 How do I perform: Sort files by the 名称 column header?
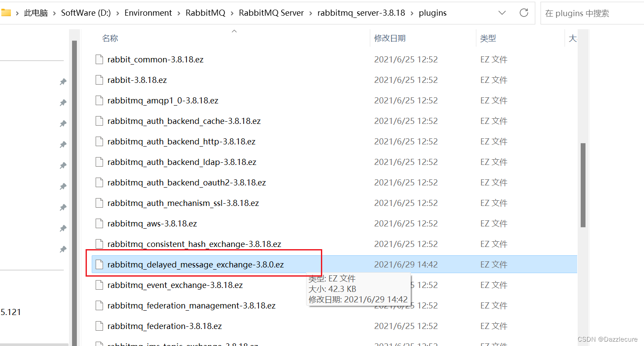pos(110,38)
